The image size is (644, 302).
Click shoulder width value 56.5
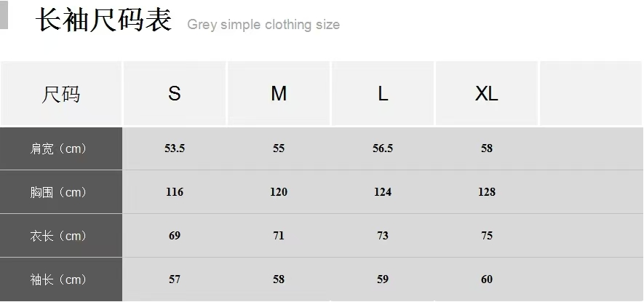click(383, 148)
